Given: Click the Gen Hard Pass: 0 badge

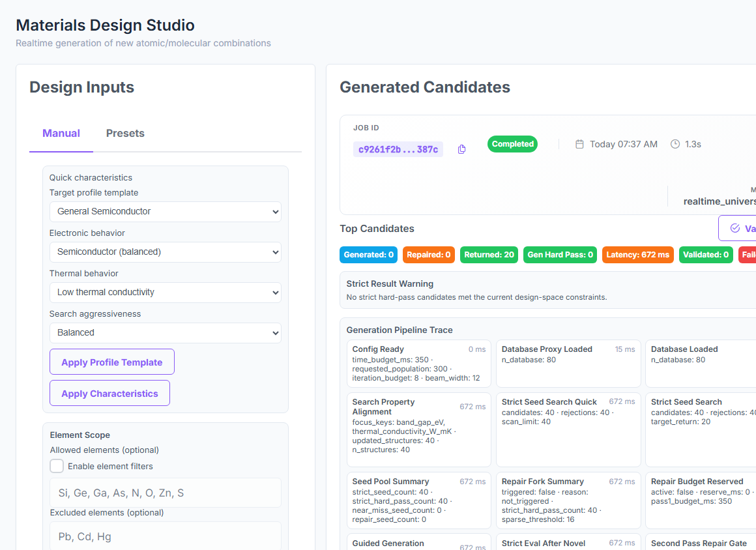Looking at the screenshot, I should pyautogui.click(x=560, y=255).
